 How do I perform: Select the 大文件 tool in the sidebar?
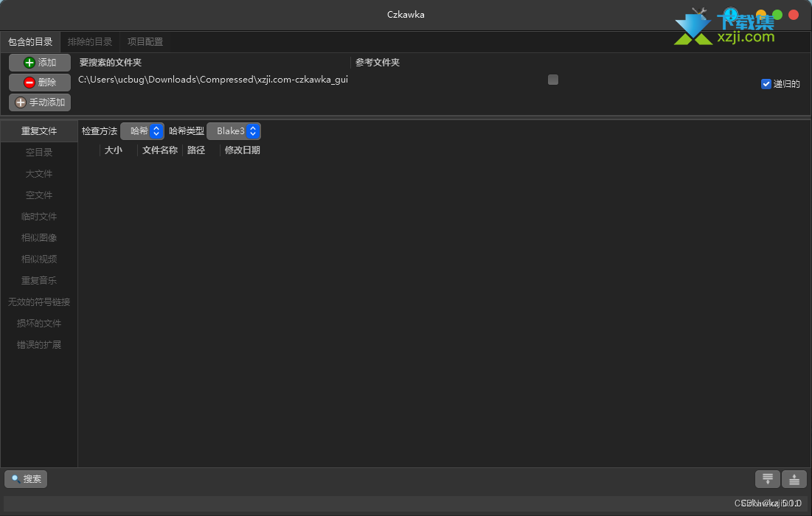[39, 173]
